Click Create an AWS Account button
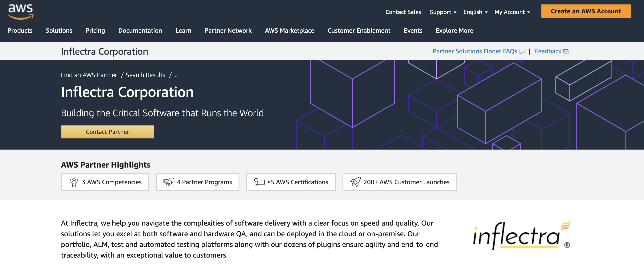The width and height of the screenshot is (644, 272). pyautogui.click(x=585, y=11)
